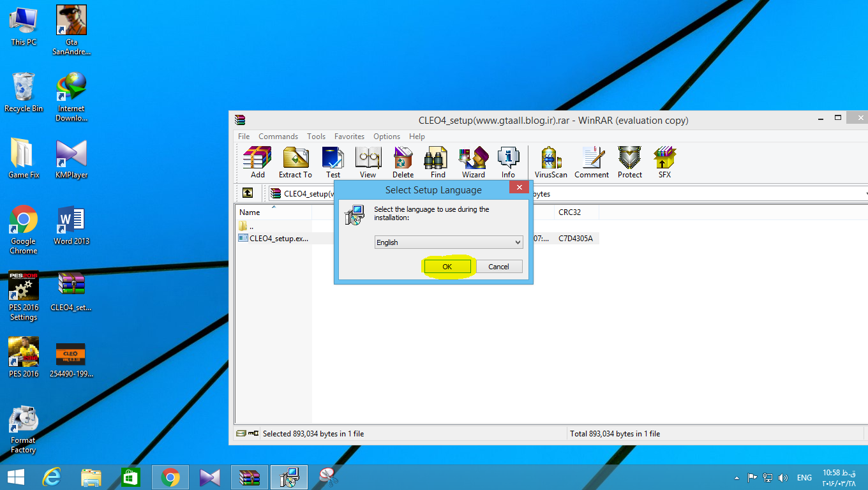Sort files by the Name column header
Screen dimensions: 868x490
click(x=273, y=212)
